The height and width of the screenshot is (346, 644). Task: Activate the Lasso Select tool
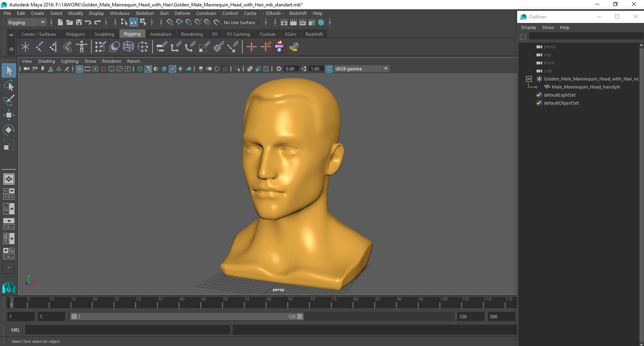coord(9,85)
